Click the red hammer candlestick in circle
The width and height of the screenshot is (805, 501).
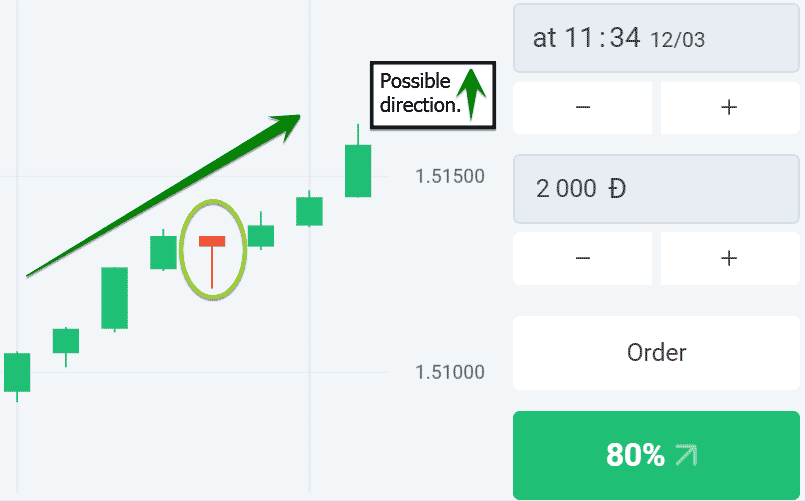(x=212, y=261)
